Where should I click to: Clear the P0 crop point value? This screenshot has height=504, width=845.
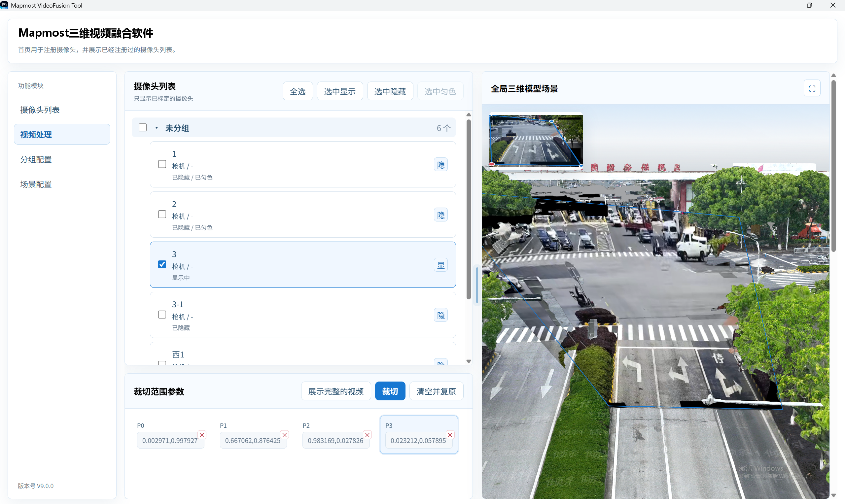(x=202, y=435)
